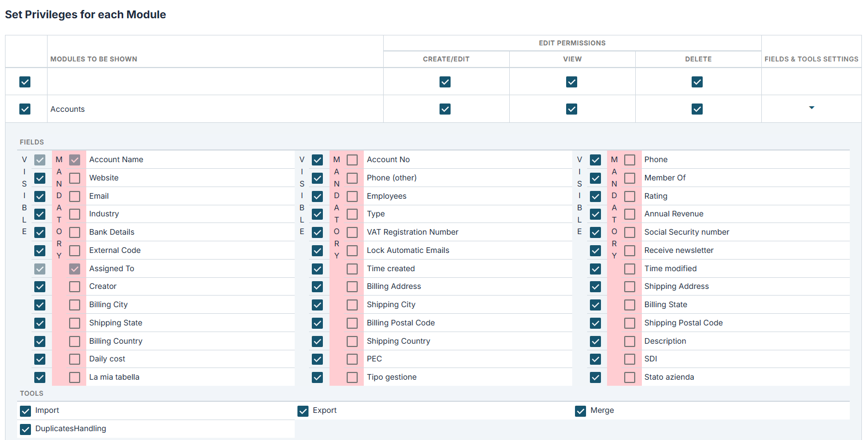Make VAT Registration Number mandatory
This screenshot has width=868, height=440.
(352, 232)
